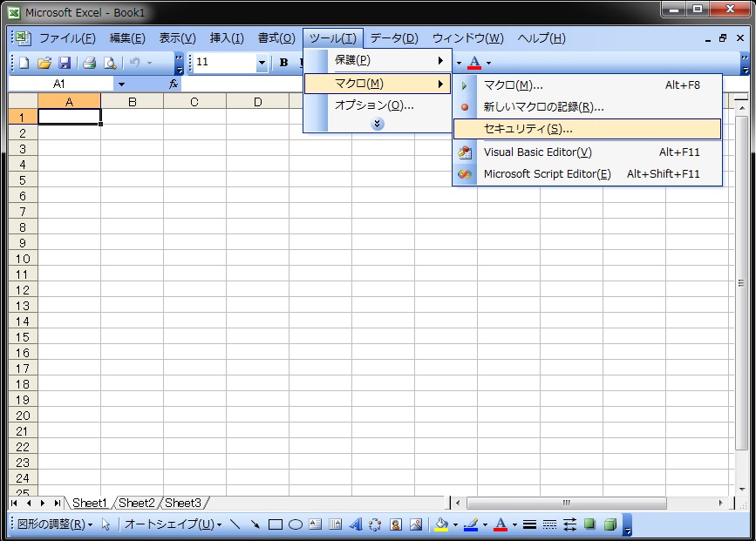Jump to the first sheet tab
756x541 pixels.
[14, 503]
